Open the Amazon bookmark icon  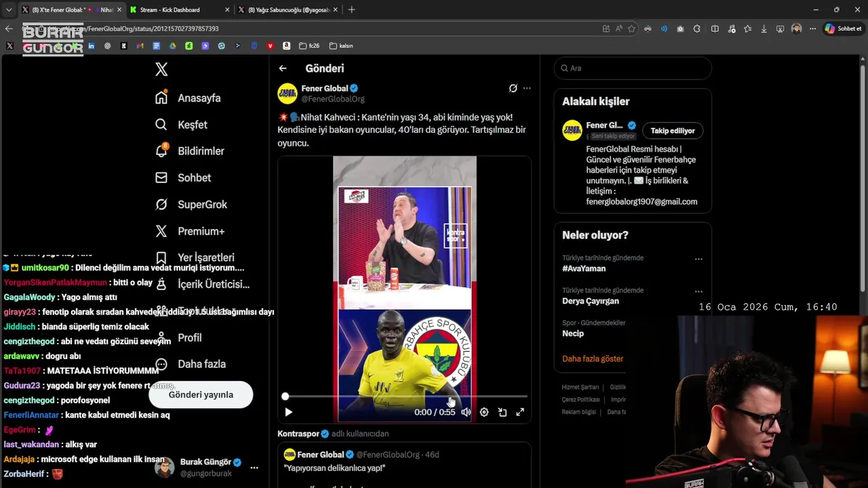[286, 46]
